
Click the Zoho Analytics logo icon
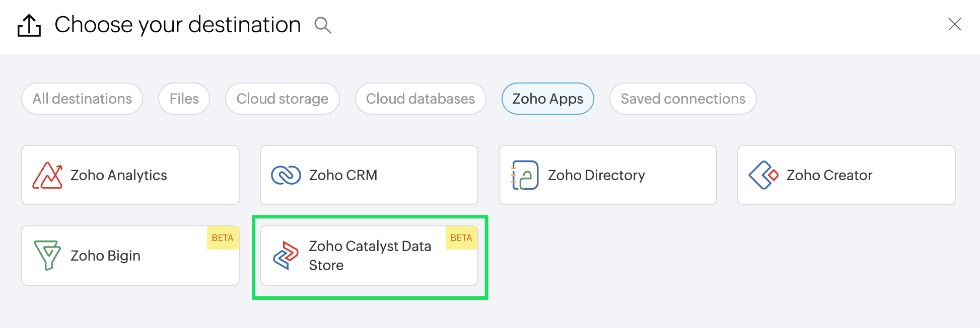pos(47,175)
